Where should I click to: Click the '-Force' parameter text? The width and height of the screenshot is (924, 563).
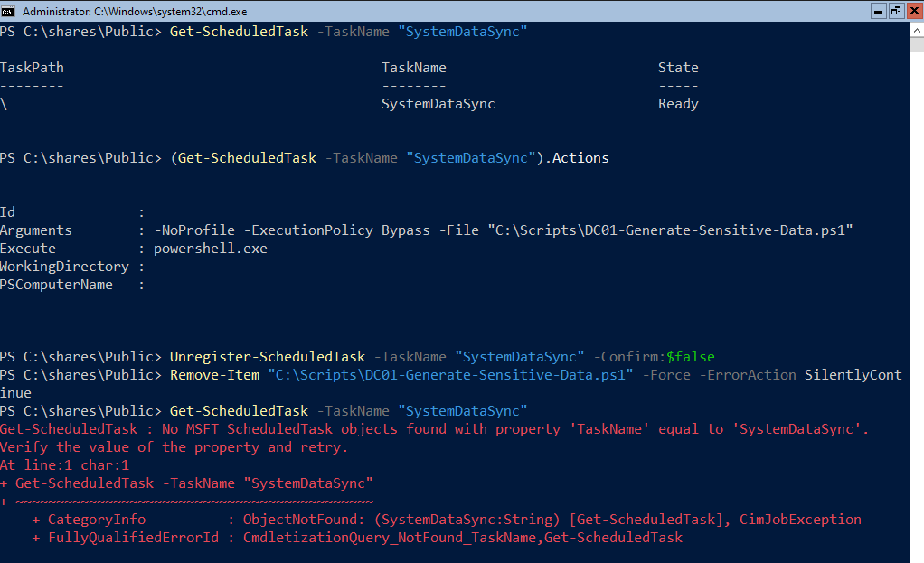pos(666,375)
